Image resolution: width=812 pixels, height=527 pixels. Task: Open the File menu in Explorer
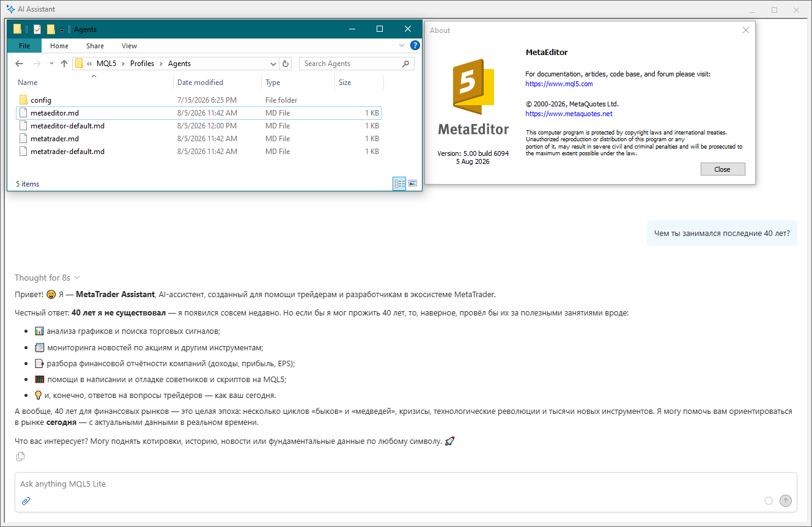[24, 46]
